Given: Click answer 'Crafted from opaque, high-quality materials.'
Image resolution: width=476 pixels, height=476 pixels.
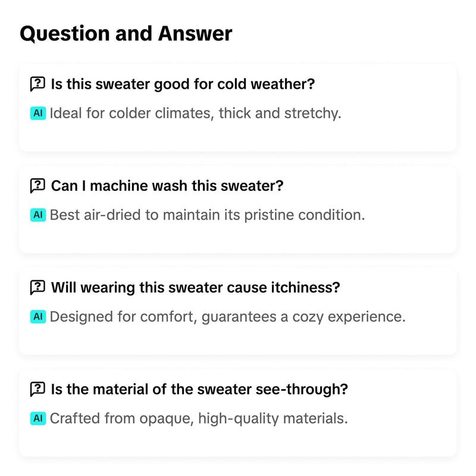Looking at the screenshot, I should pyautogui.click(x=199, y=419).
